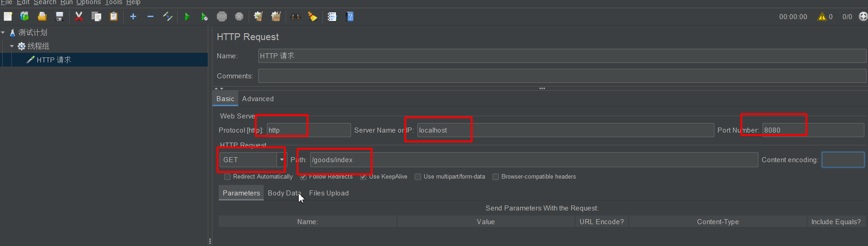The width and height of the screenshot is (868, 246).
Task: Open the Body Data tab
Action: click(x=284, y=193)
